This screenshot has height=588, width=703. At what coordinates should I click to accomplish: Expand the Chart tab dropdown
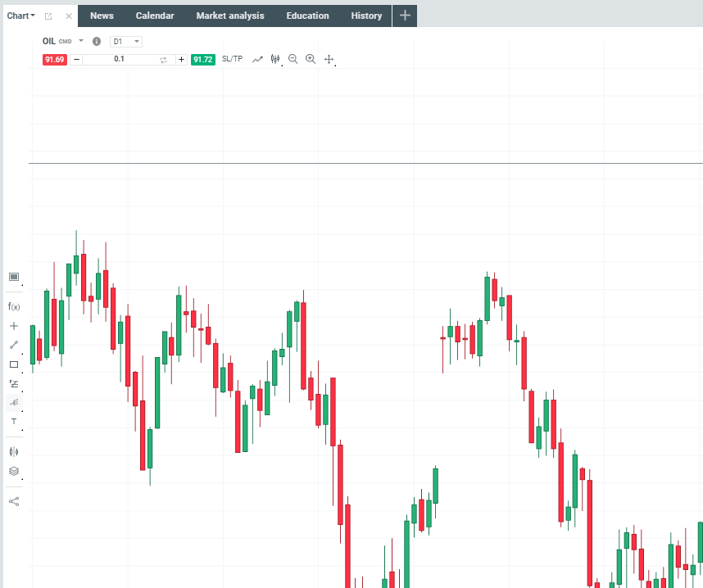coord(21,16)
